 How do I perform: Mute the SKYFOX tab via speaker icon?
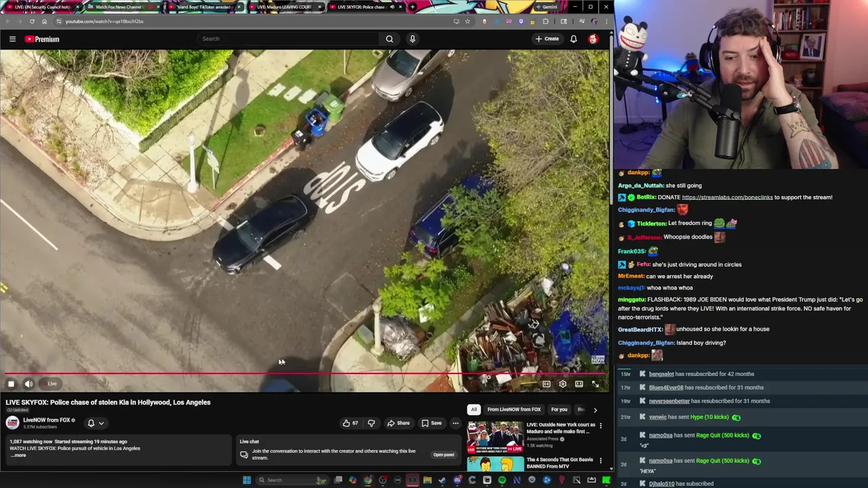click(392, 7)
